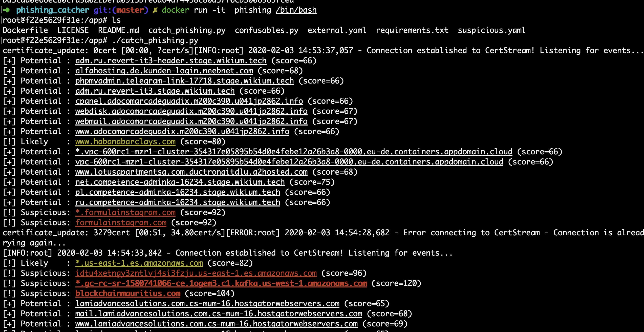Click cpanel.adocomarcadeguadix.m200c390.u041jp2862.info link
The width and height of the screenshot is (644, 332).
click(x=189, y=101)
